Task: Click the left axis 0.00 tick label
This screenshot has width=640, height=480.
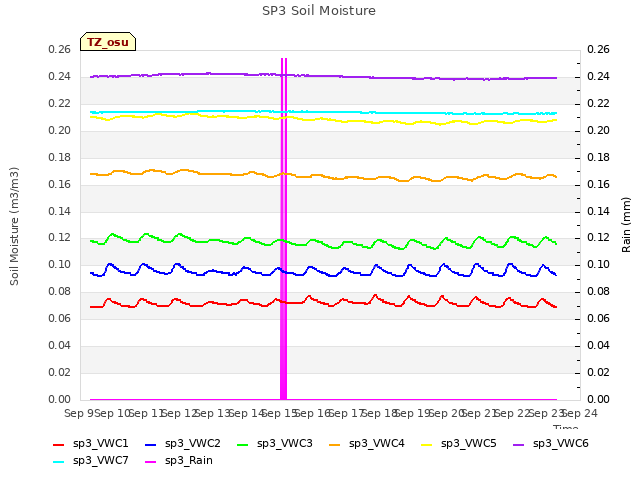Action: pyautogui.click(x=60, y=399)
